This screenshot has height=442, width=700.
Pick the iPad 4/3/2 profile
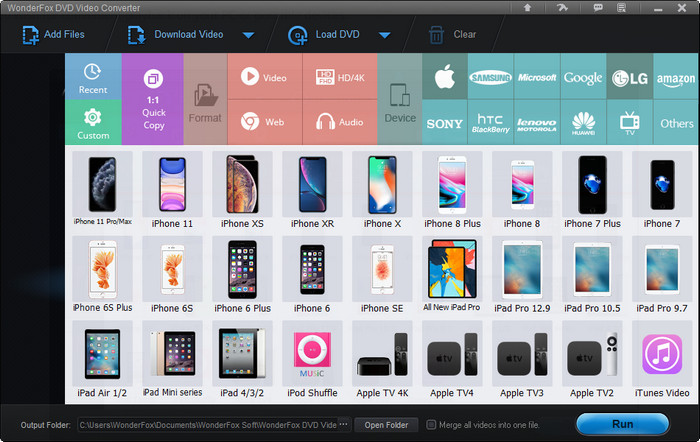pyautogui.click(x=242, y=359)
